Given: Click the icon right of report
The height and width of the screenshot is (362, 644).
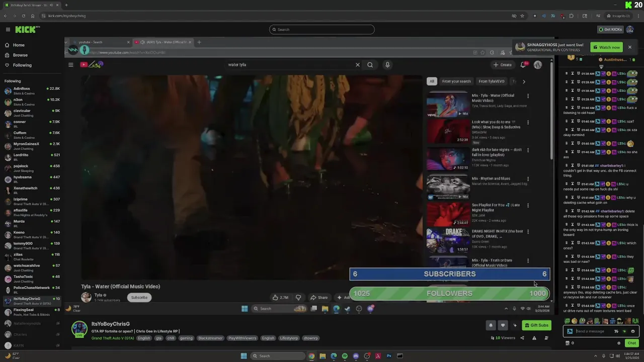Looking at the screenshot, I should pyautogui.click(x=546, y=338).
